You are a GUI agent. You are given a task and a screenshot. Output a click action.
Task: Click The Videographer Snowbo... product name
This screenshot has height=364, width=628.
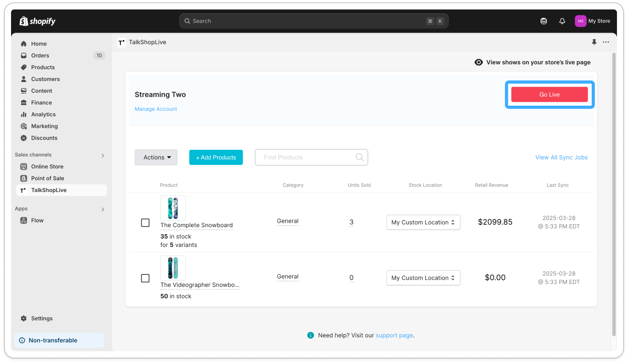(x=200, y=285)
